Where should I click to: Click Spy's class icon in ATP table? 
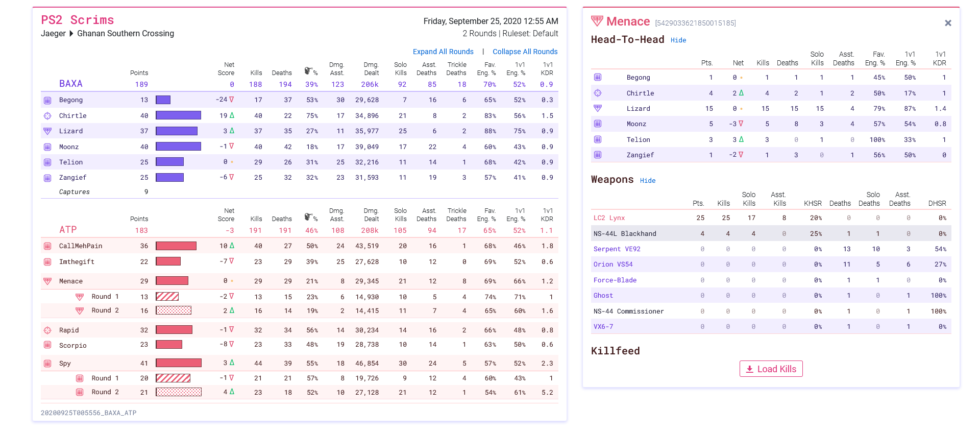click(x=47, y=364)
